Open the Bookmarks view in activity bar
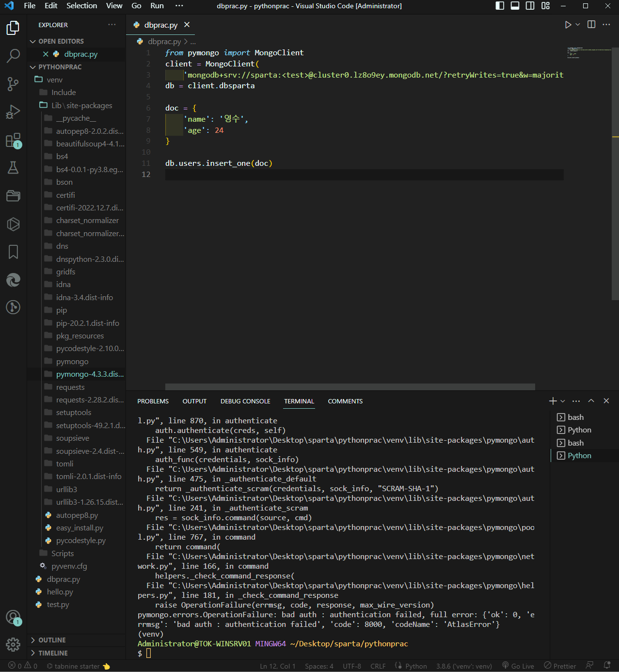The width and height of the screenshot is (619, 672). pyautogui.click(x=13, y=252)
